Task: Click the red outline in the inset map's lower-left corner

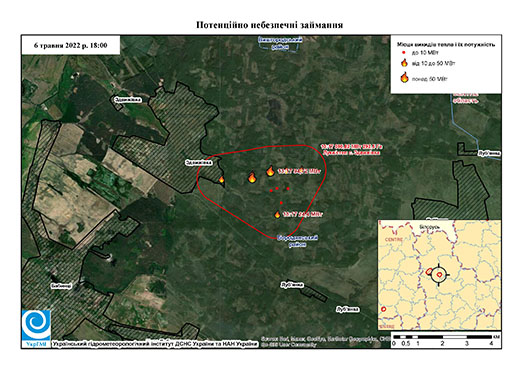Action: click(x=384, y=309)
